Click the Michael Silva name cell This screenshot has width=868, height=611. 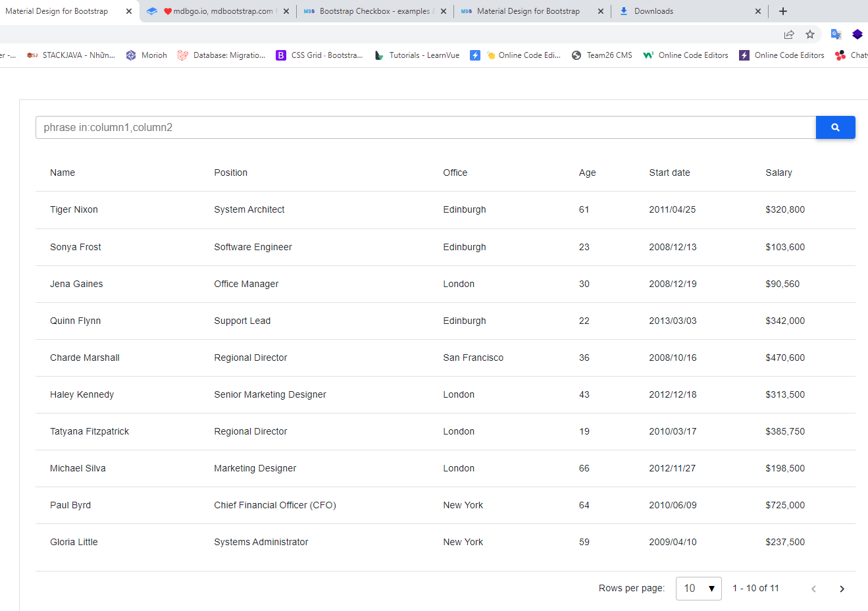(x=78, y=468)
